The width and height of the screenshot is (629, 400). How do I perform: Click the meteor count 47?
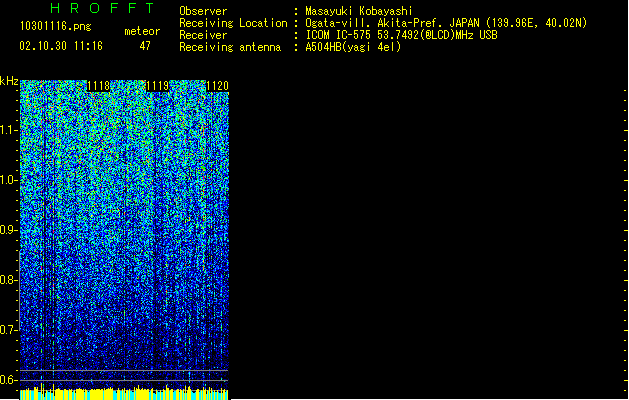(145, 46)
